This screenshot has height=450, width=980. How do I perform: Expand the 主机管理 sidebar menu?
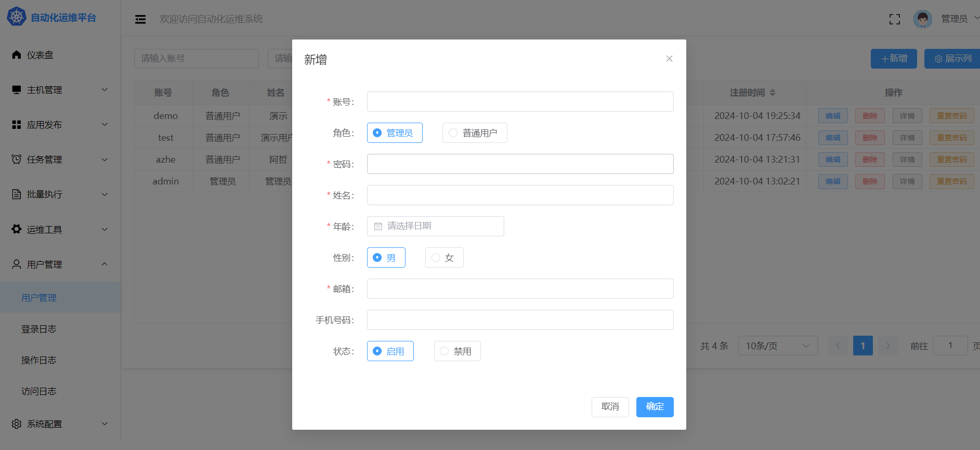coord(60,90)
